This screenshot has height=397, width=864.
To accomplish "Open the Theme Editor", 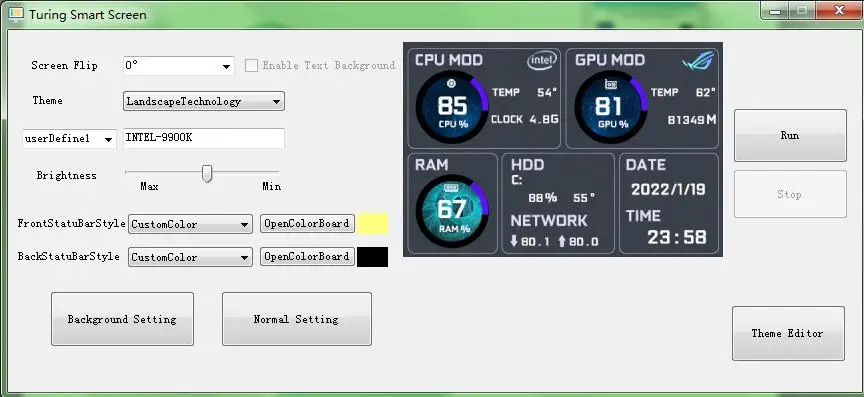I will [788, 333].
